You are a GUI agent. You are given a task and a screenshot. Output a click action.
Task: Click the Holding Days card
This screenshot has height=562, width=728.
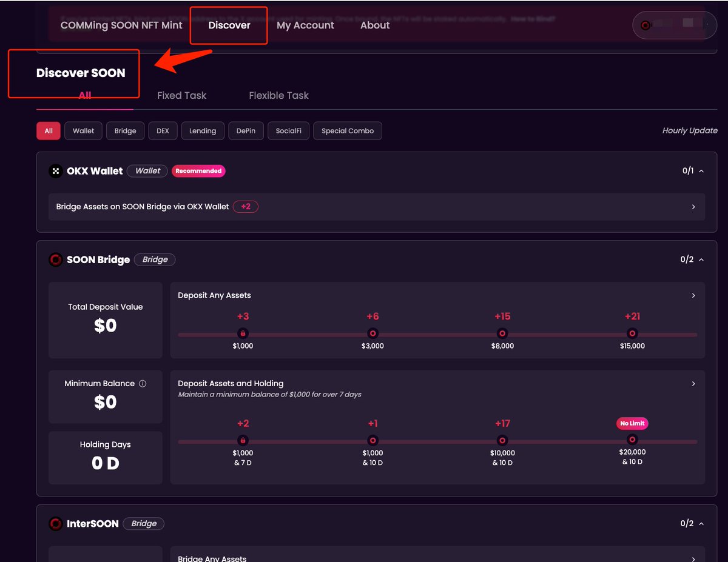pos(106,458)
